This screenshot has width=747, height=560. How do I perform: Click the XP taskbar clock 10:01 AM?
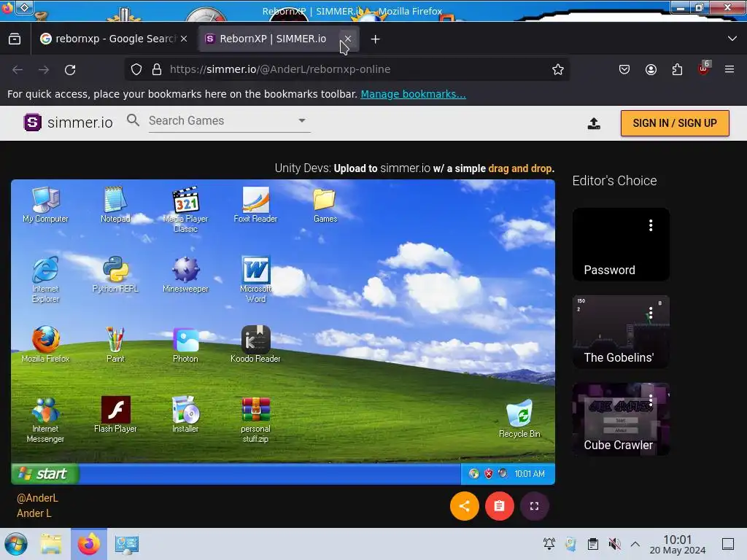point(530,474)
